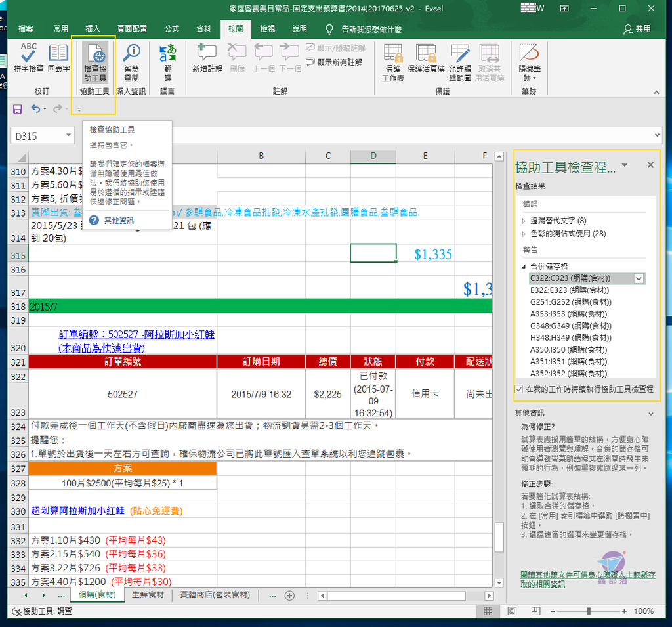Open the 同義字 thesaurus
The image size is (672, 627).
tap(58, 58)
